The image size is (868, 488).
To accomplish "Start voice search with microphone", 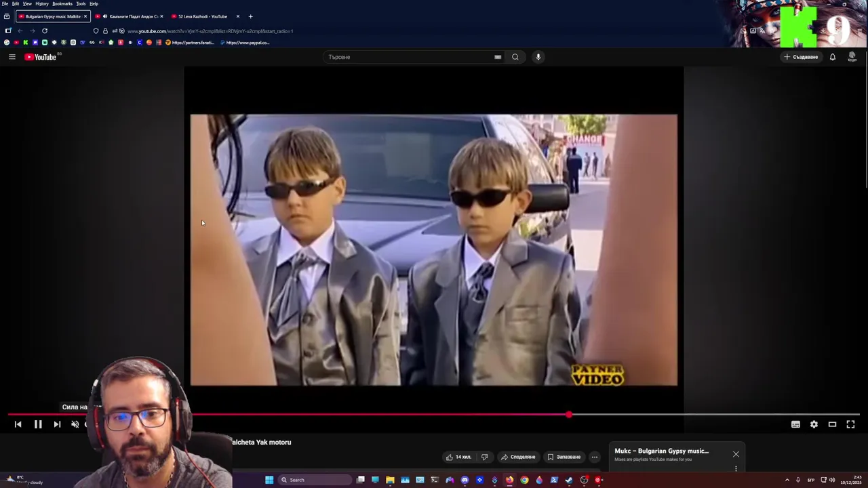I will click(x=538, y=57).
